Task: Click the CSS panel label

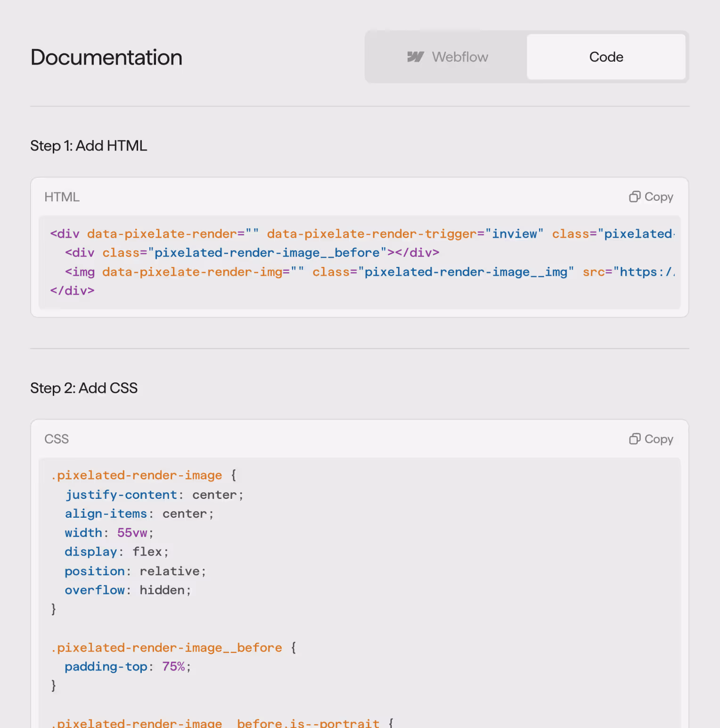Action: [x=57, y=439]
